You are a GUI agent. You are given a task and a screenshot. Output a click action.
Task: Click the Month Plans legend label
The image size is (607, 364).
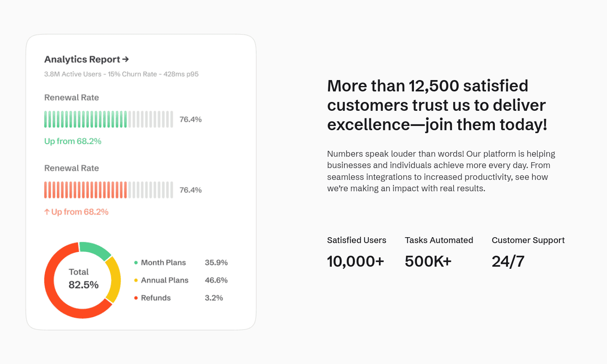pos(163,262)
